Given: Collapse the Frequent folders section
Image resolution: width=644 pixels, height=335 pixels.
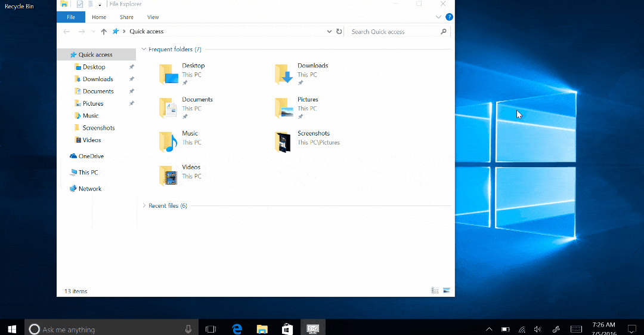Looking at the screenshot, I should 144,50.
